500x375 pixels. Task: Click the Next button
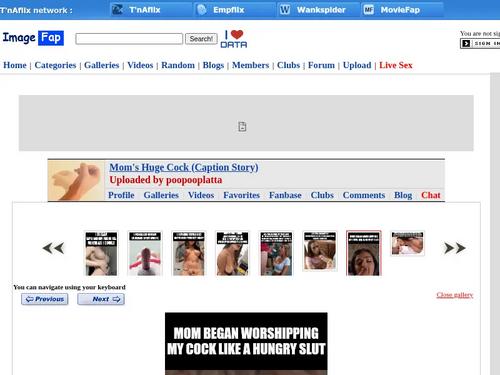pyautogui.click(x=101, y=299)
